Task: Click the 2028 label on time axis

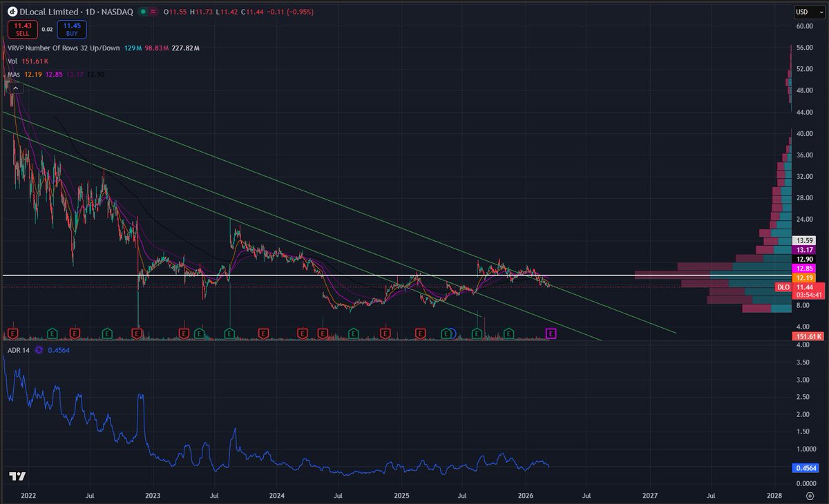Action: tap(774, 495)
